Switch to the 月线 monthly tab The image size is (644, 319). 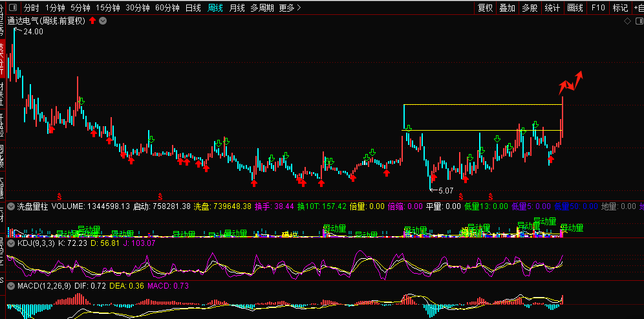[x=237, y=8]
